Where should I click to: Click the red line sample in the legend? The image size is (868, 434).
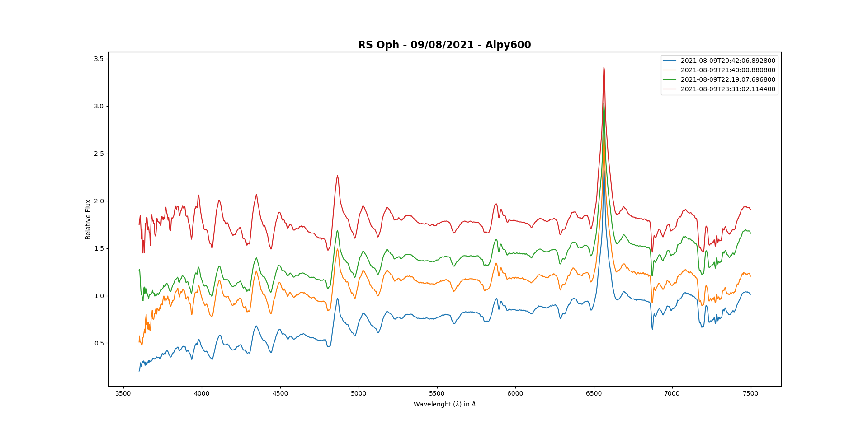point(670,89)
